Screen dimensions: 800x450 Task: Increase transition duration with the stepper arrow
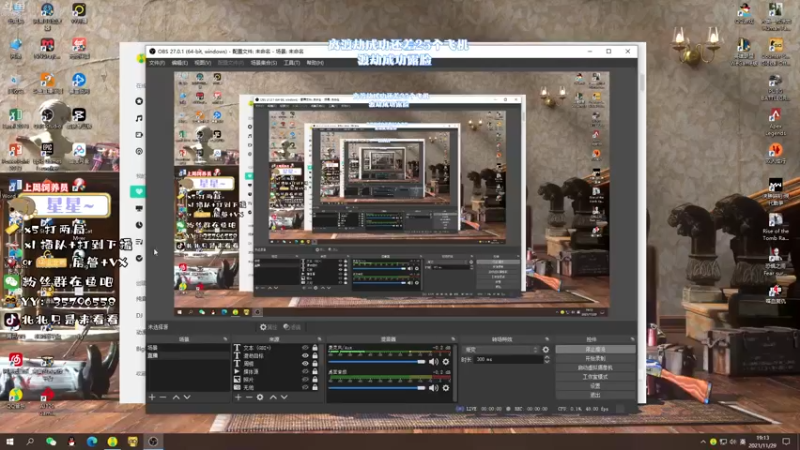pyautogui.click(x=547, y=358)
